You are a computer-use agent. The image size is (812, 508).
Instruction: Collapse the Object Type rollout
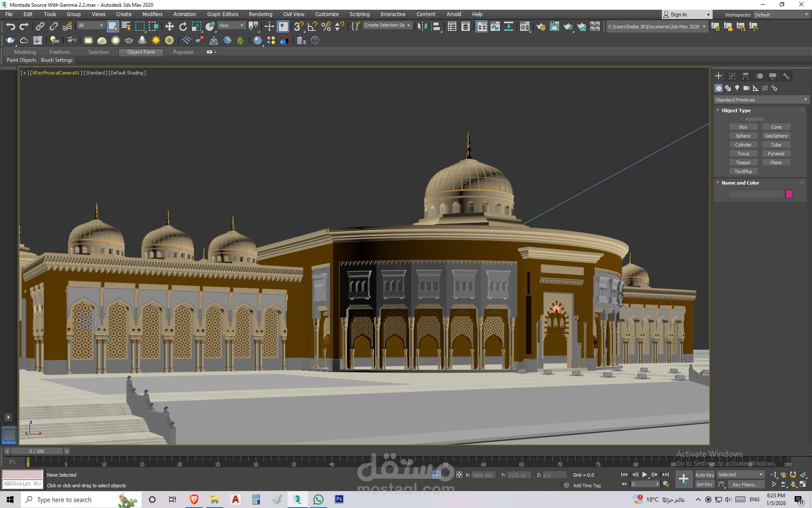click(x=736, y=110)
